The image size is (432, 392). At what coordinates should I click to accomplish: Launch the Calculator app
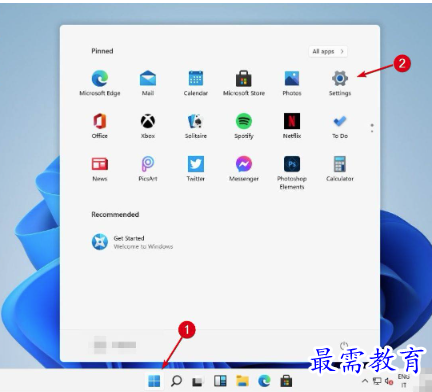tap(340, 168)
